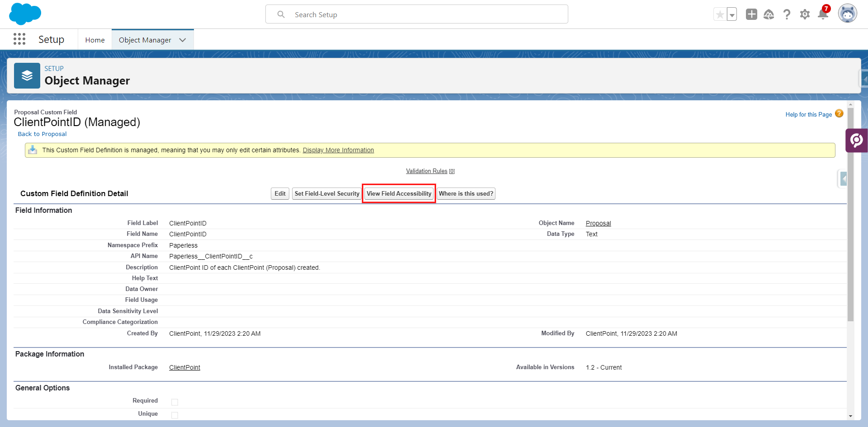Open the App Launcher grid icon
The width and height of the screenshot is (868, 427).
19,39
